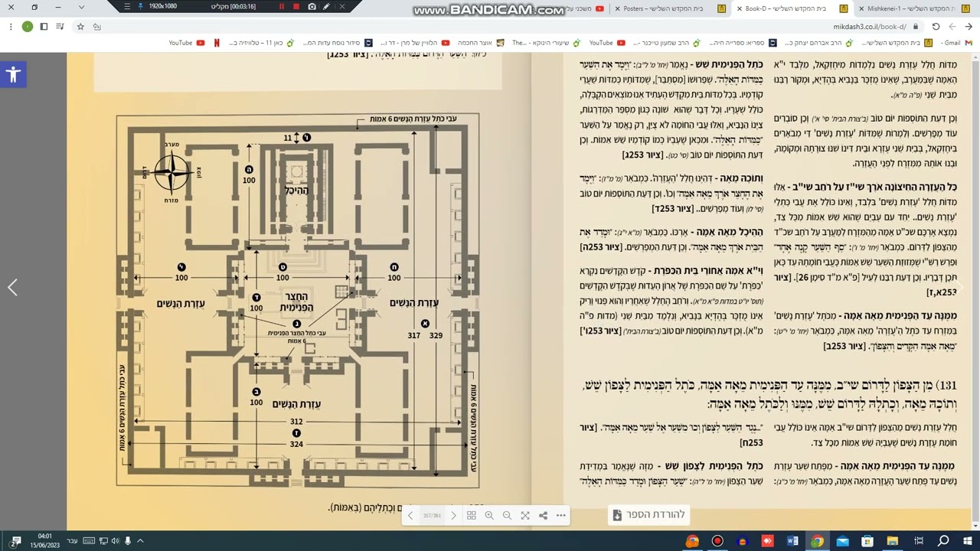Open Bandicam recorder icon on taskbar
Screen dimensions: 980x551
717,541
